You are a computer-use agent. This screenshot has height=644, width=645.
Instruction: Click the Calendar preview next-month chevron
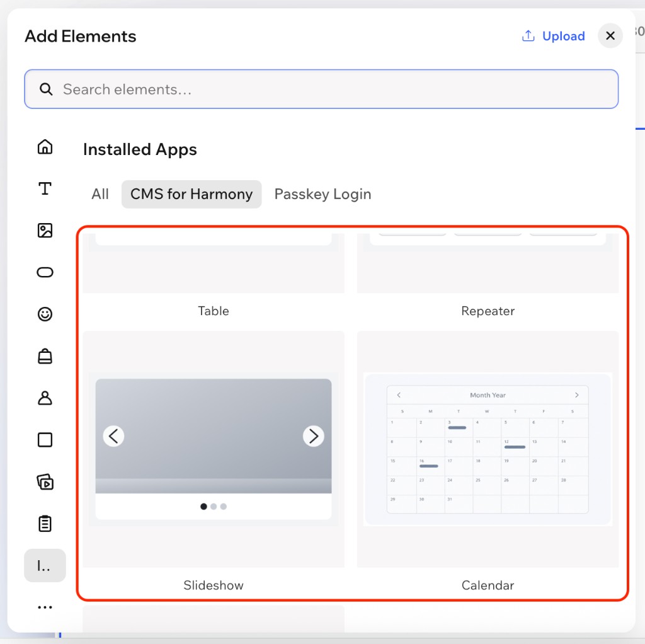click(x=577, y=395)
